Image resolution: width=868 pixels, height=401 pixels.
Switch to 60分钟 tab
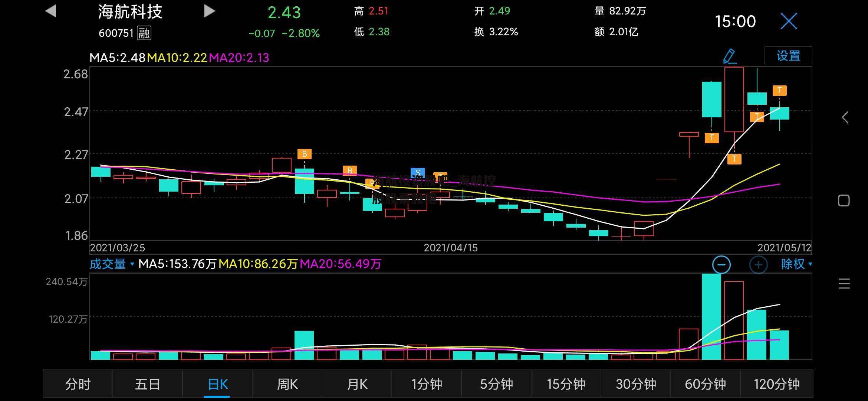(706, 384)
